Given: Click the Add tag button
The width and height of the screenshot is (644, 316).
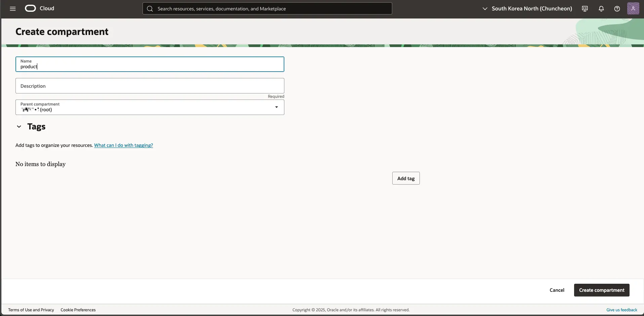Looking at the screenshot, I should [x=406, y=178].
